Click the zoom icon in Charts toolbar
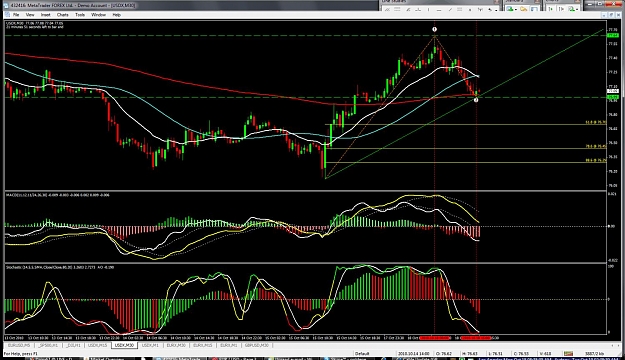This screenshot has height=360, width=625. tap(571, 9)
